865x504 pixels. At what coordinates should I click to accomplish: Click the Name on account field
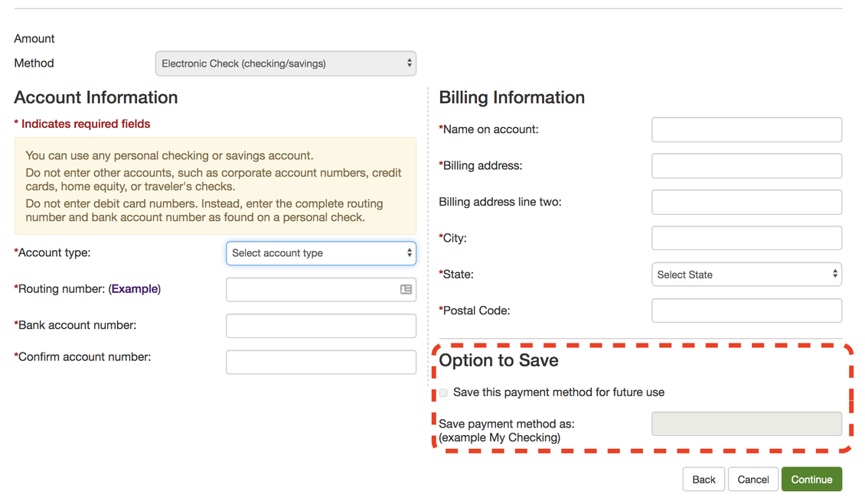tap(746, 129)
